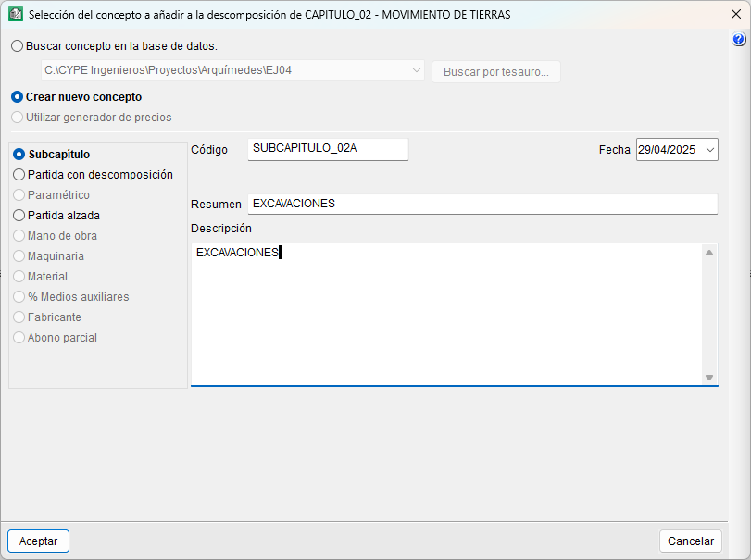Click the 'Resumen' label text
751x560 pixels.
(x=216, y=205)
